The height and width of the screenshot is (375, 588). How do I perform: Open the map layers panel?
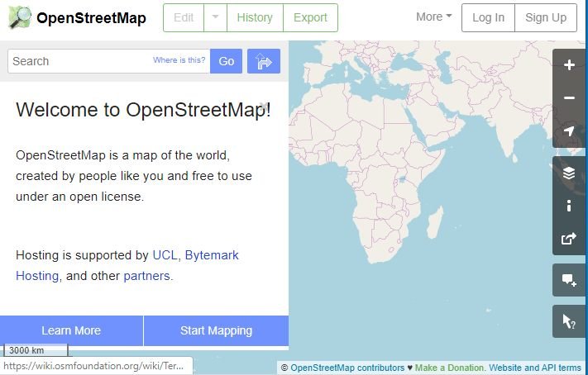click(569, 173)
